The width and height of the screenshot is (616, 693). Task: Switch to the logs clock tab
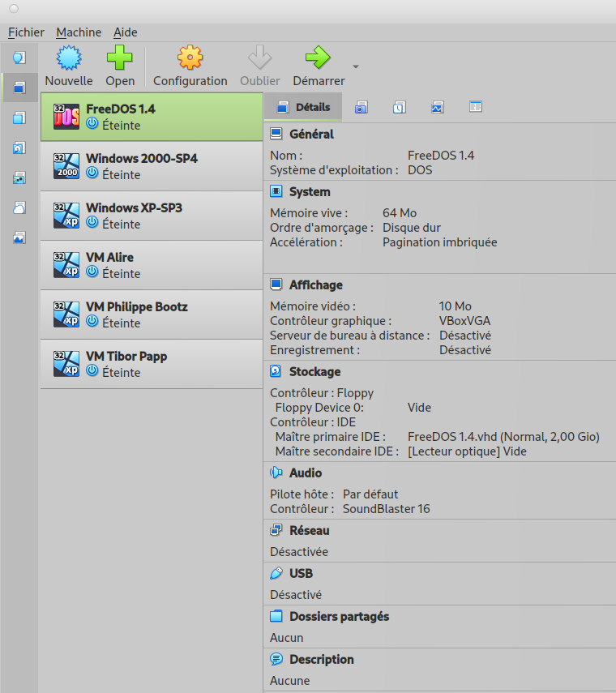(x=400, y=107)
